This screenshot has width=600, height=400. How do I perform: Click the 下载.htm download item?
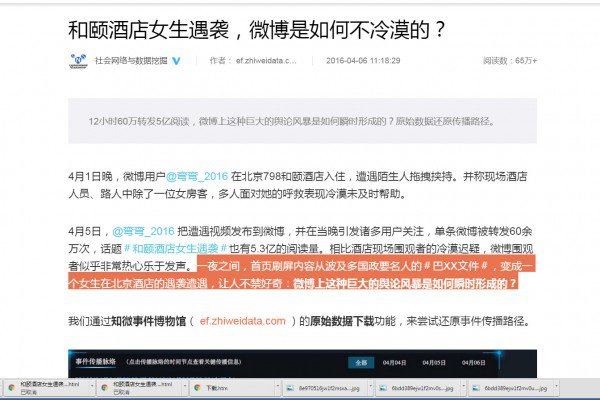tap(235, 388)
